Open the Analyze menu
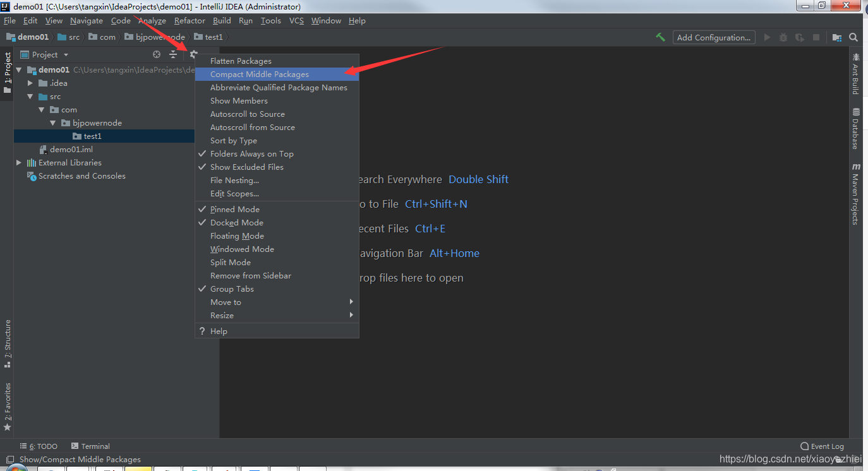The height and width of the screenshot is (471, 868). click(152, 21)
